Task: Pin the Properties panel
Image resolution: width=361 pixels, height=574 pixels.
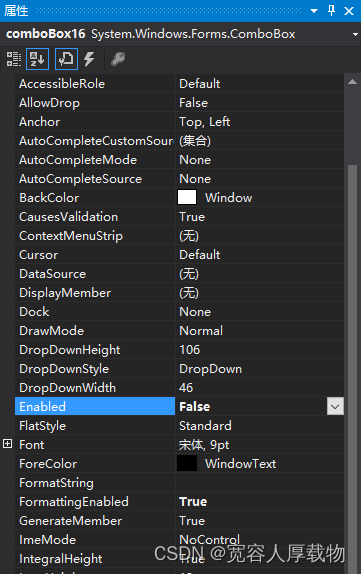Action: point(331,11)
